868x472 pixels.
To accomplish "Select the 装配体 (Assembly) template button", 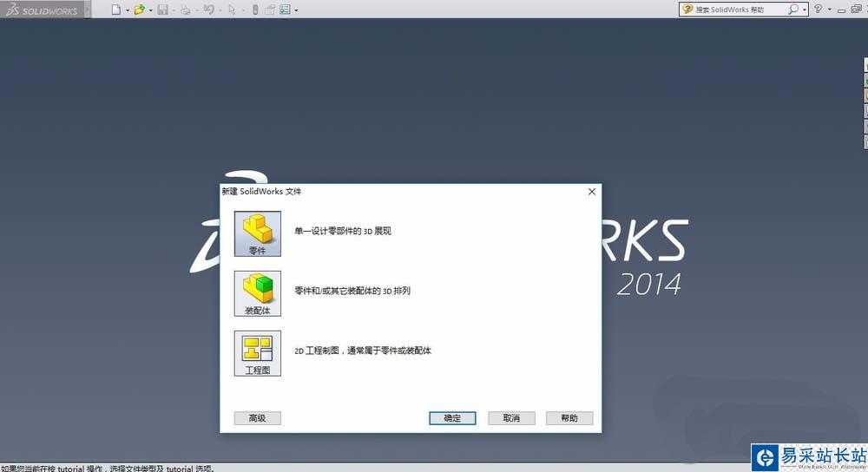I will coord(258,293).
